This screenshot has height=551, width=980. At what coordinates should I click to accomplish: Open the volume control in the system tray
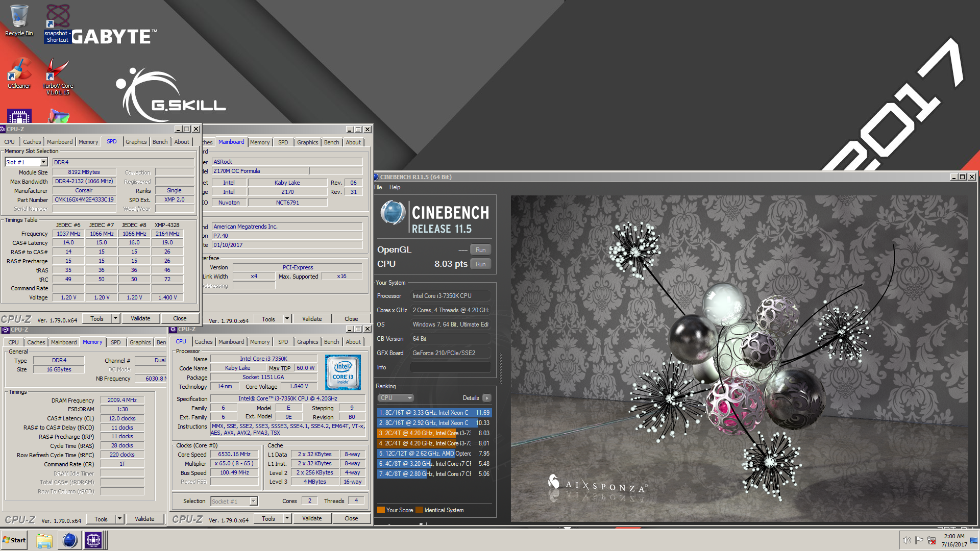(x=906, y=540)
